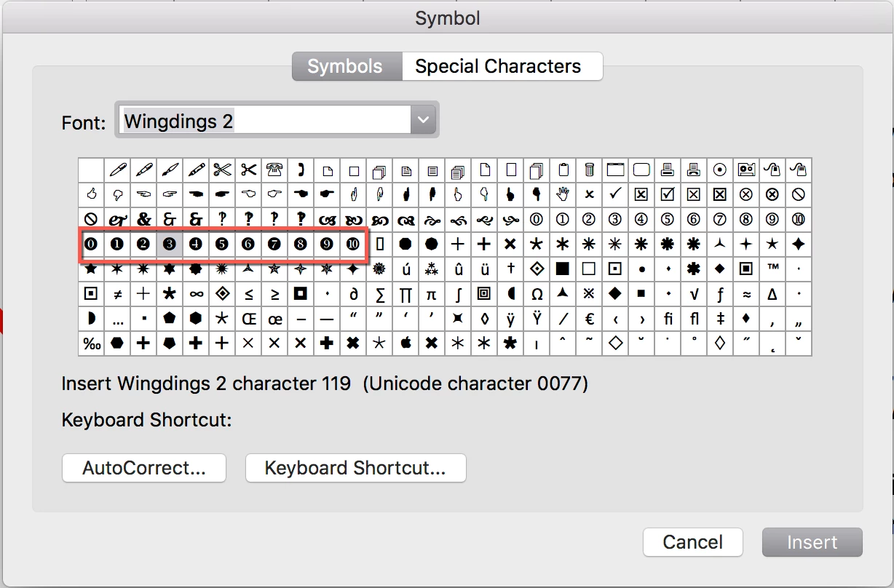
Task: Choose the outlined circled 0 symbol
Action: (x=537, y=220)
